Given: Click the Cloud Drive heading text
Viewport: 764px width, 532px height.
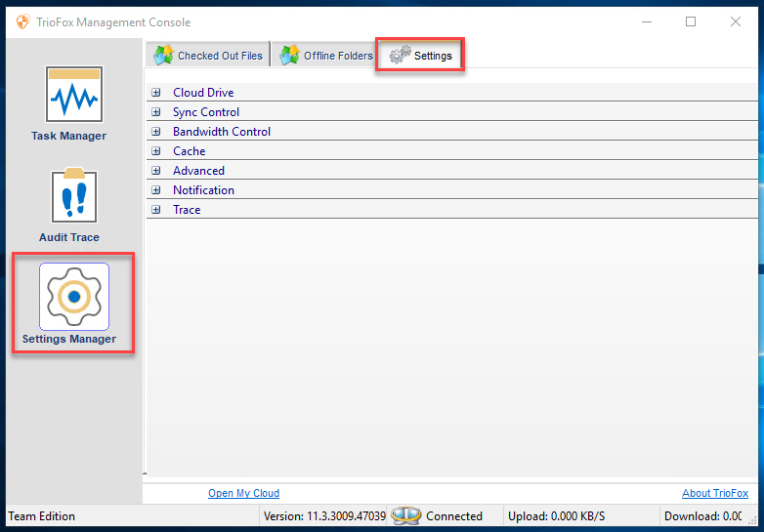Looking at the screenshot, I should (x=203, y=93).
